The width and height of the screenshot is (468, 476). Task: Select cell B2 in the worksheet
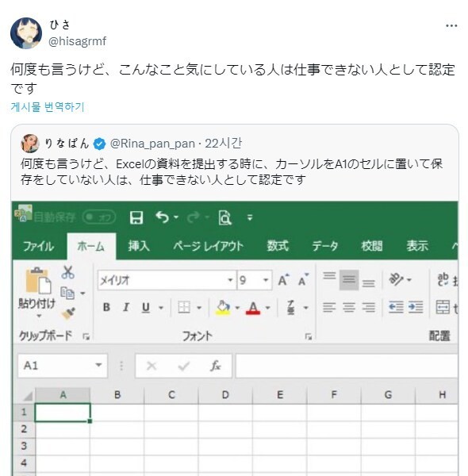coord(117,429)
